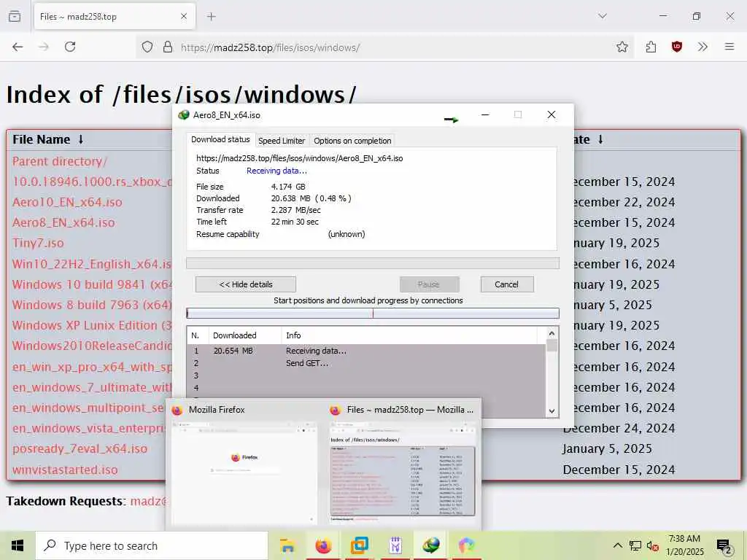Open the posready_7eval_x64.iso link
747x560 pixels.
pos(80,448)
